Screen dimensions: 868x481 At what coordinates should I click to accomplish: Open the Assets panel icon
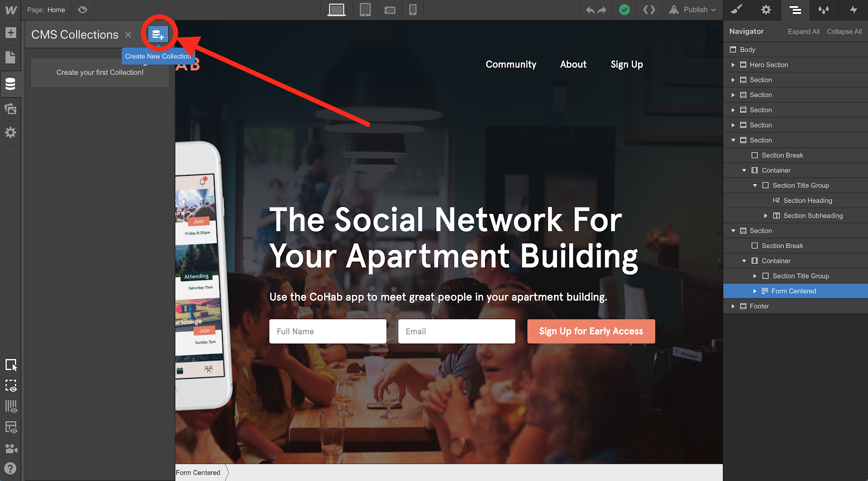[x=10, y=109]
